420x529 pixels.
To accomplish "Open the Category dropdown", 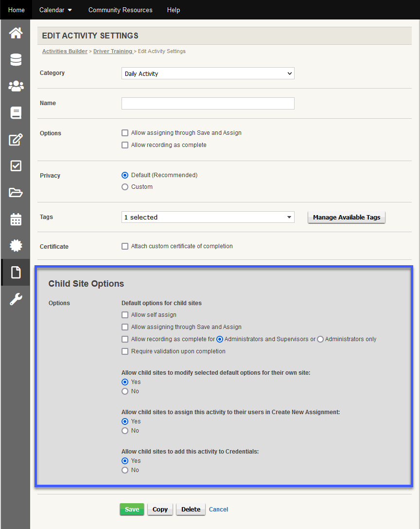I will click(x=208, y=73).
